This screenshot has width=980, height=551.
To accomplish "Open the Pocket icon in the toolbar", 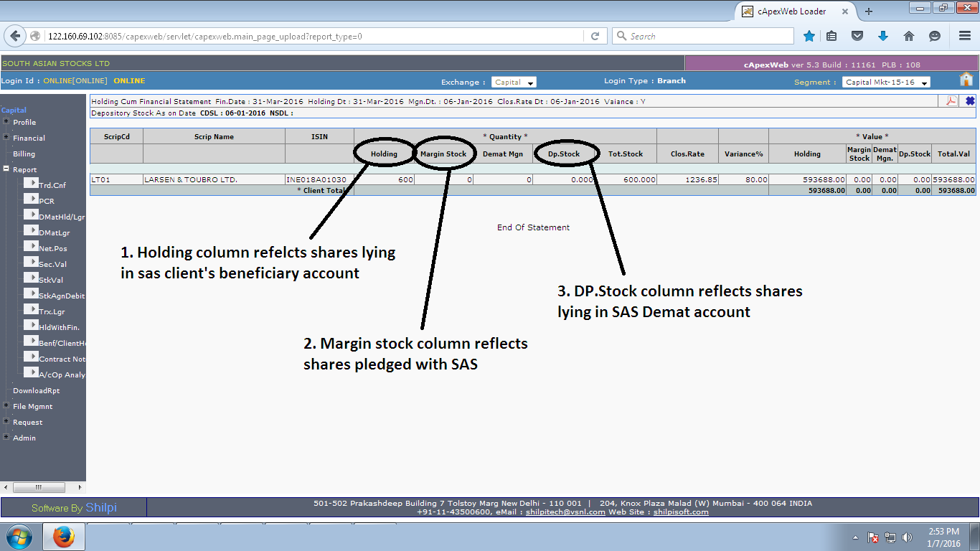I will (x=857, y=36).
